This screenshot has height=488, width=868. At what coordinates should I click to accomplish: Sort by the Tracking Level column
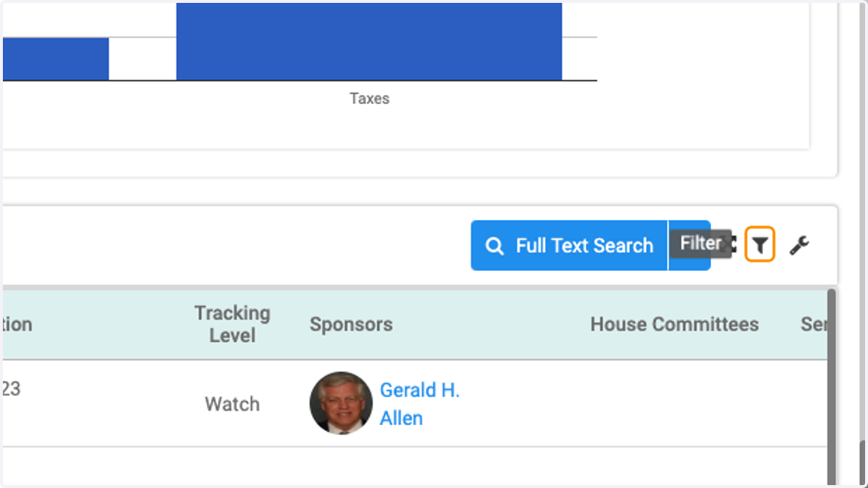[232, 325]
